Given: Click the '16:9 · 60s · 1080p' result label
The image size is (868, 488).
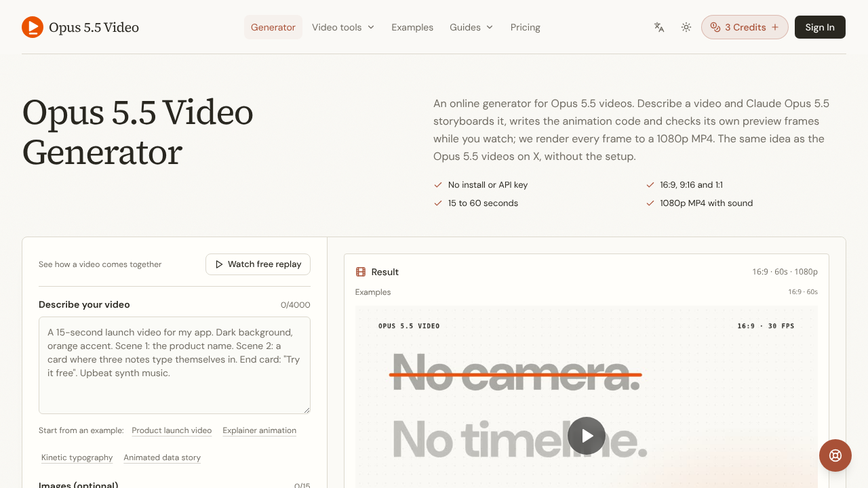Looking at the screenshot, I should coord(785,272).
